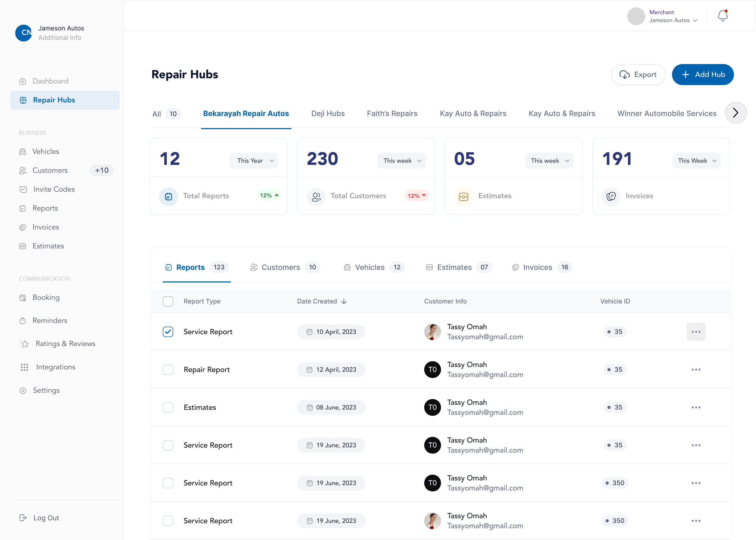
Task: Open the This Year dropdown on Total Reports
Action: (x=254, y=161)
